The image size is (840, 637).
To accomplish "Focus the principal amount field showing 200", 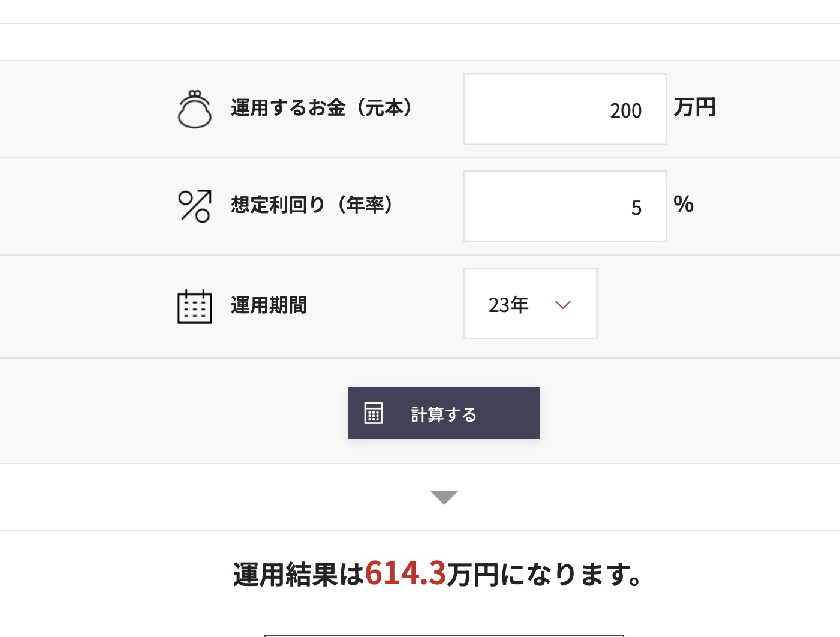I will (565, 109).
